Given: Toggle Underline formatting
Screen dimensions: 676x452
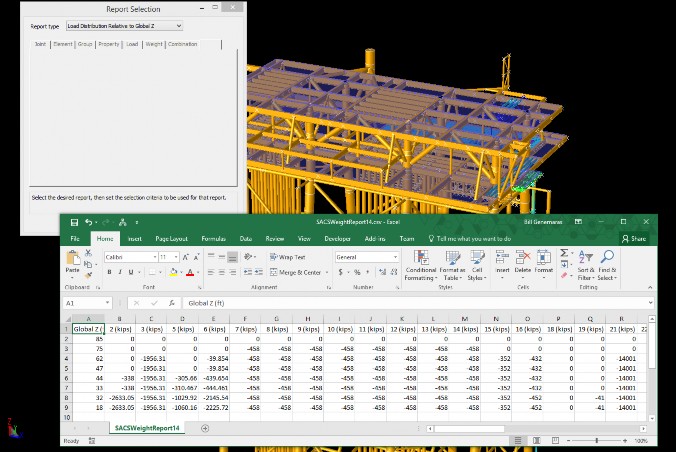Looking at the screenshot, I should tap(131, 272).
